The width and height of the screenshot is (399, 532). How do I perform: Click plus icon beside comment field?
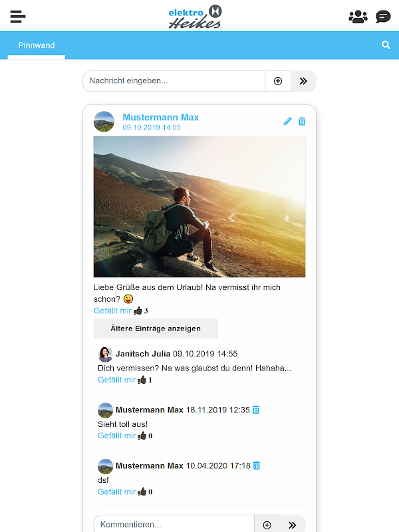267,525
